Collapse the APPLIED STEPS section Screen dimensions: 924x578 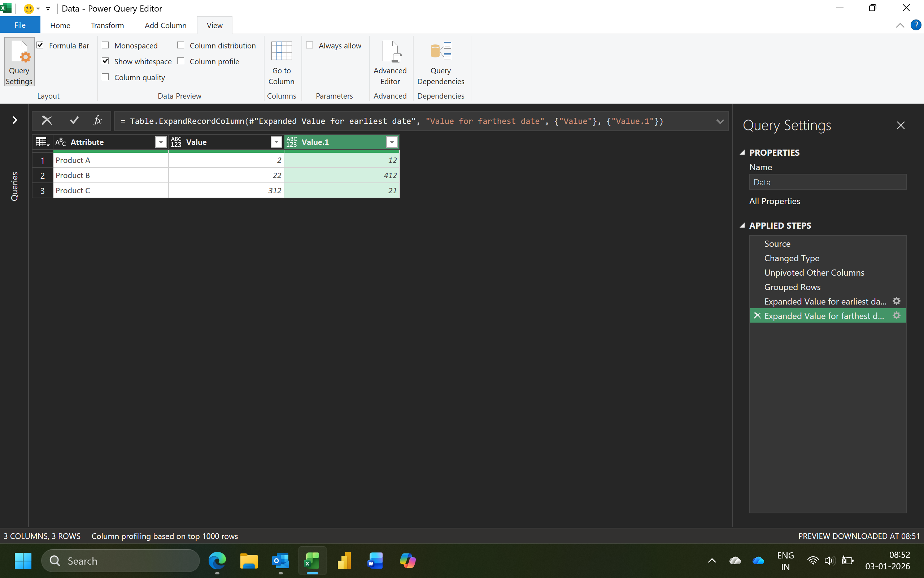742,225
